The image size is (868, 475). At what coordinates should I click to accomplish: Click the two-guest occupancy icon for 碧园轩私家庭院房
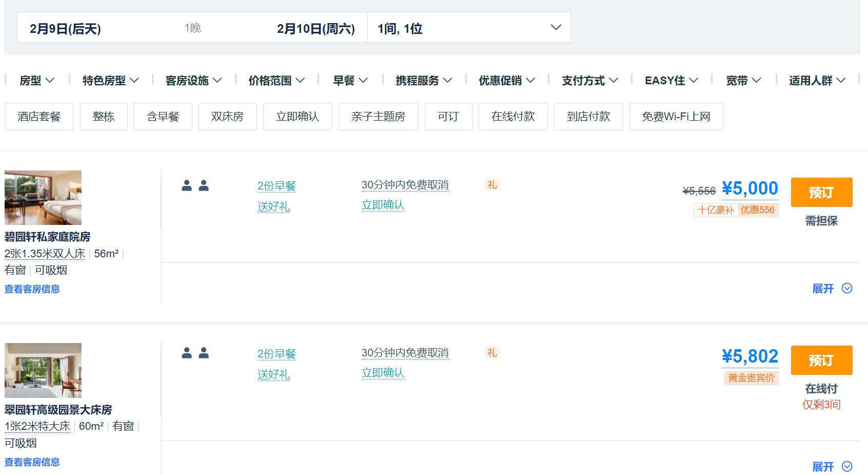pyautogui.click(x=195, y=186)
